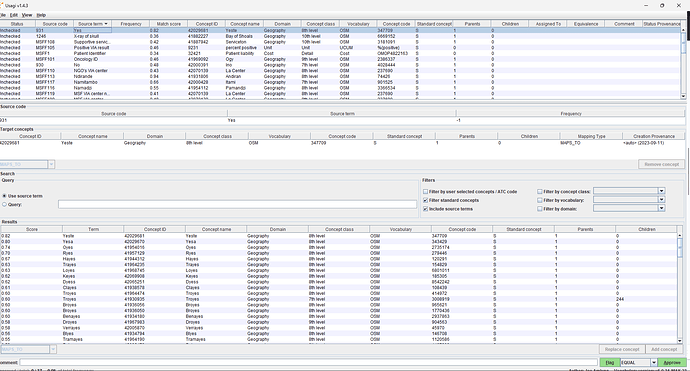Click the green Flag button

pos(609,362)
